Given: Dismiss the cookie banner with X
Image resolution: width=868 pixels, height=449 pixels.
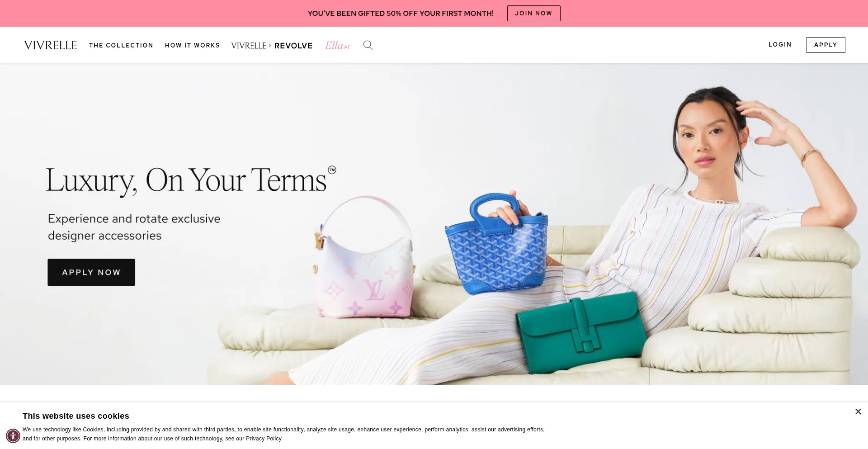Looking at the screenshot, I should [858, 412].
